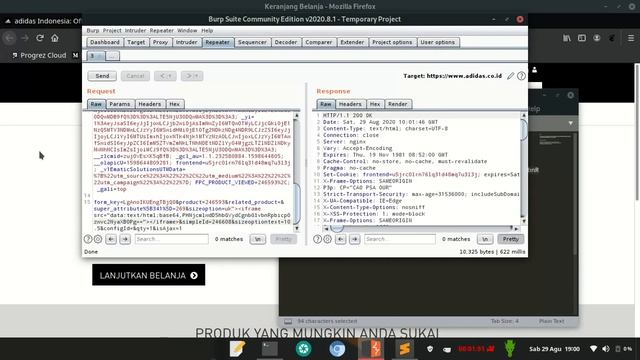Click the response search field

tap(400, 239)
